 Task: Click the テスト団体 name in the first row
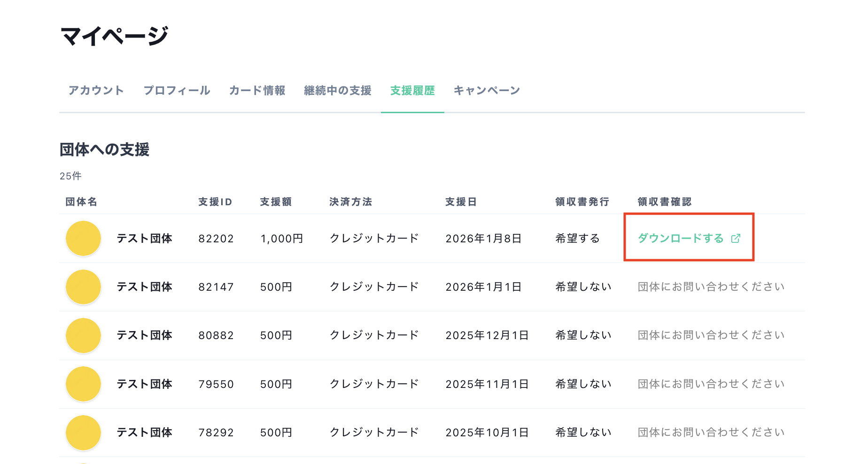pyautogui.click(x=144, y=239)
